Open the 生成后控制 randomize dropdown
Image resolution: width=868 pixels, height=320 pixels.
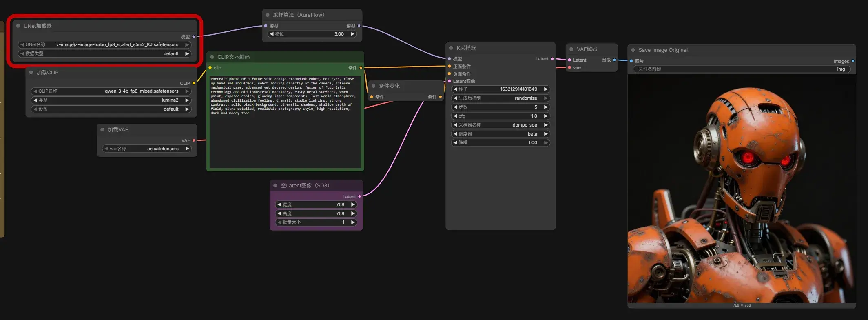point(500,98)
